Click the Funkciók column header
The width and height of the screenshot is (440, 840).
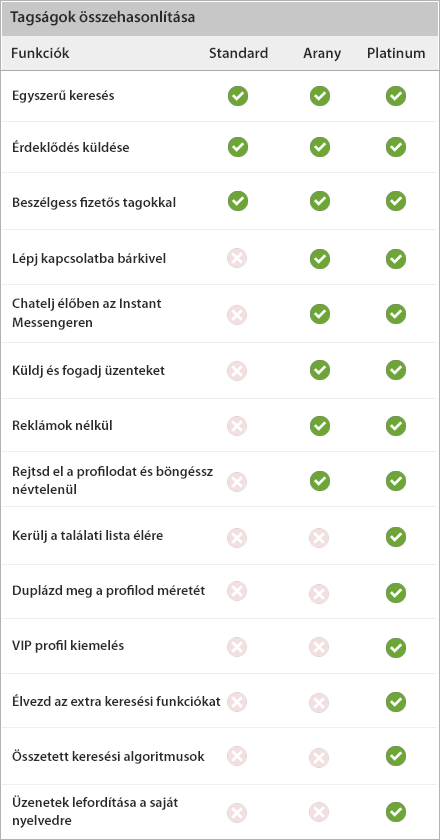pyautogui.click(x=41, y=53)
